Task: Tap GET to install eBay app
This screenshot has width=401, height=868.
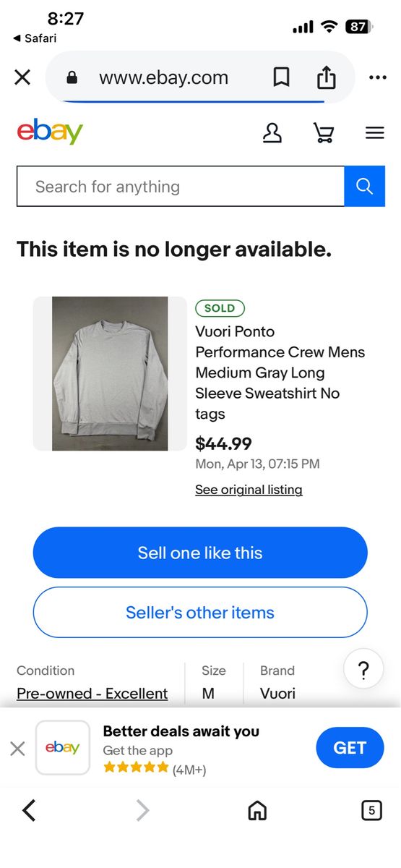Action: [350, 748]
